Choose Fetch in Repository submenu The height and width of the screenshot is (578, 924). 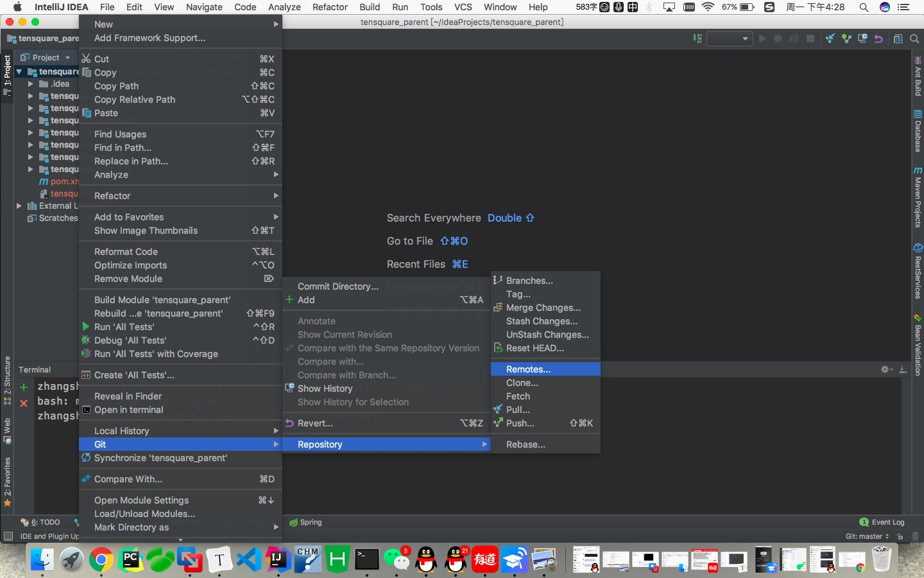coord(545,396)
